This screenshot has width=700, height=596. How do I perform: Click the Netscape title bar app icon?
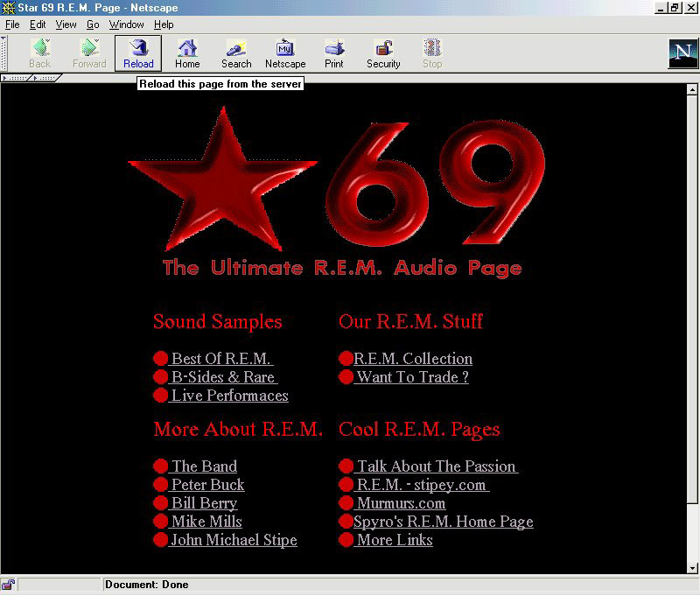(x=9, y=8)
